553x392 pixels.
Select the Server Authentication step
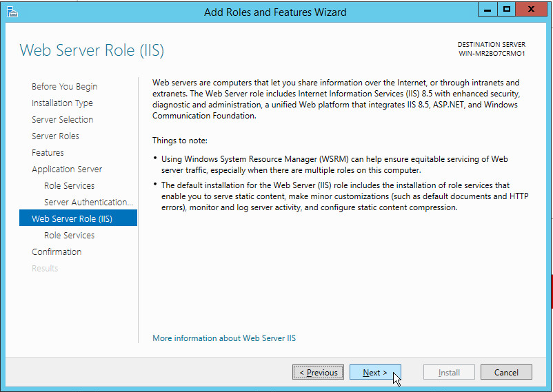pyautogui.click(x=88, y=202)
